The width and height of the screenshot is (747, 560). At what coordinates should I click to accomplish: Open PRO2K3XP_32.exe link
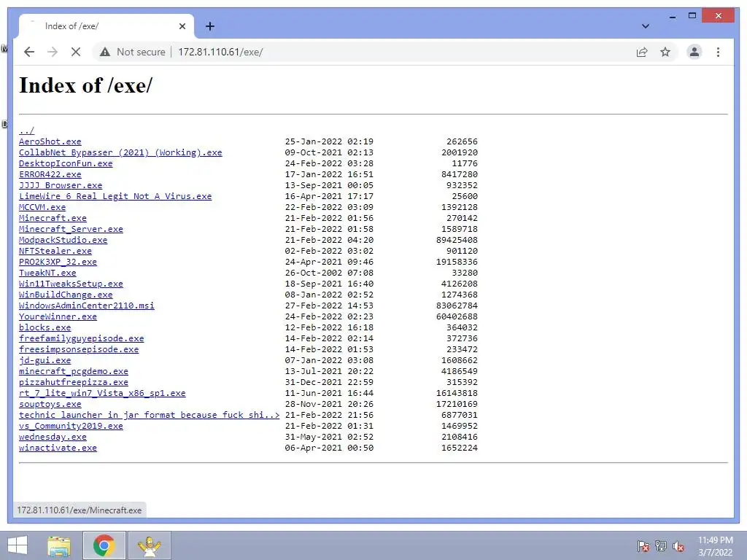tap(58, 262)
